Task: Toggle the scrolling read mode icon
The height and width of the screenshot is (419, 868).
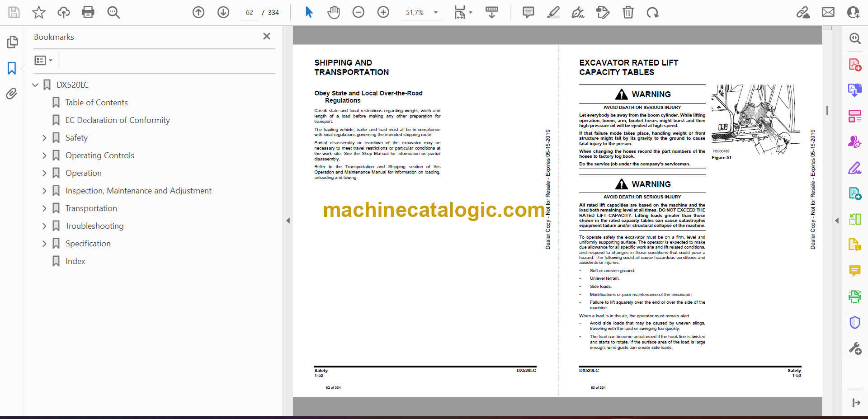Action: click(x=492, y=12)
